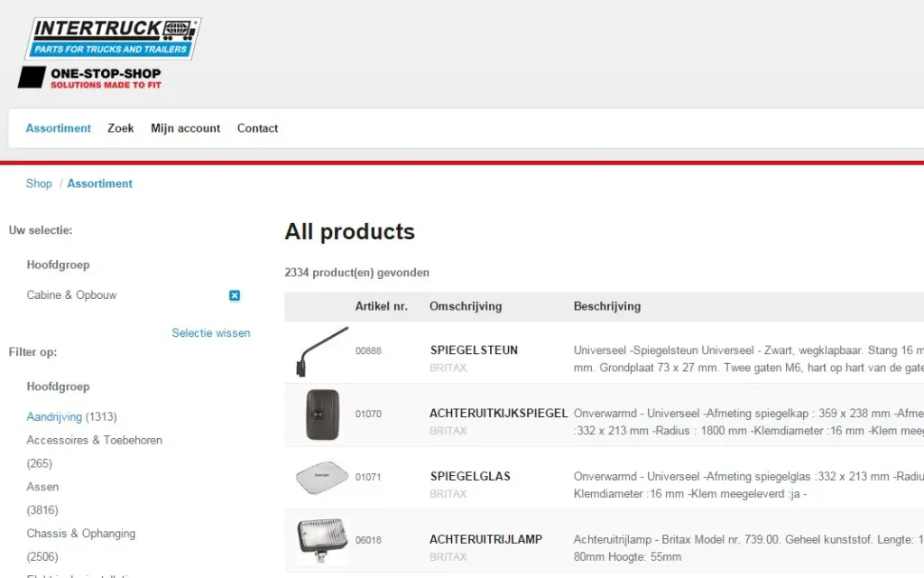This screenshot has height=578, width=924.
Task: Open the Assortiment menu
Action: (x=58, y=128)
